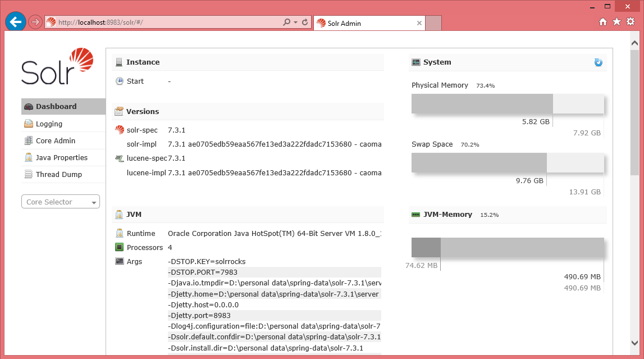This screenshot has height=359, width=644.
Task: Click the Args terminal icon
Action: (x=120, y=261)
